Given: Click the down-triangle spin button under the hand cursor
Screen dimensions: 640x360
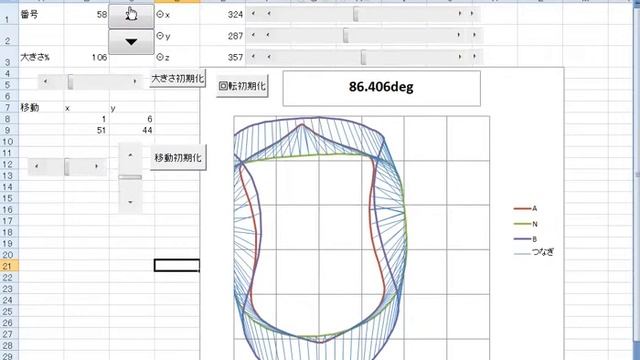Looking at the screenshot, I should tap(131, 42).
